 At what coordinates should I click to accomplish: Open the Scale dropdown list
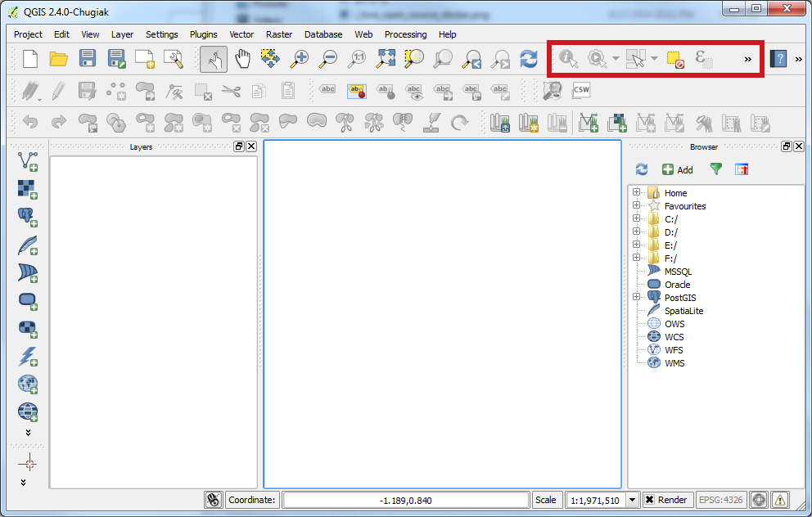[x=633, y=500]
